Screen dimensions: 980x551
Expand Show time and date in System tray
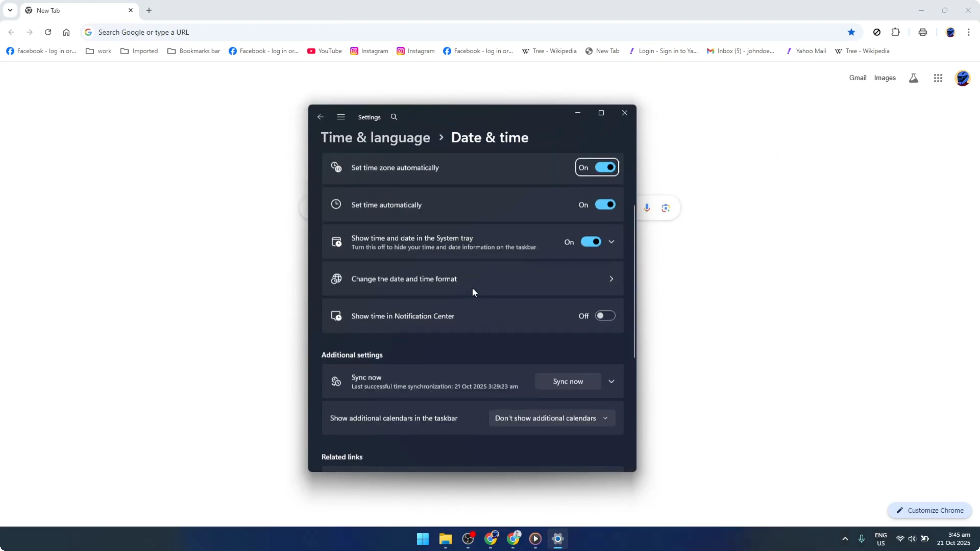pos(611,241)
